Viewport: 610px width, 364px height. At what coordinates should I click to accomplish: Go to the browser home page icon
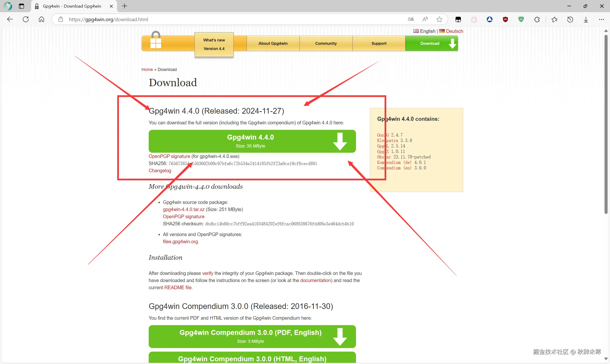(x=41, y=19)
